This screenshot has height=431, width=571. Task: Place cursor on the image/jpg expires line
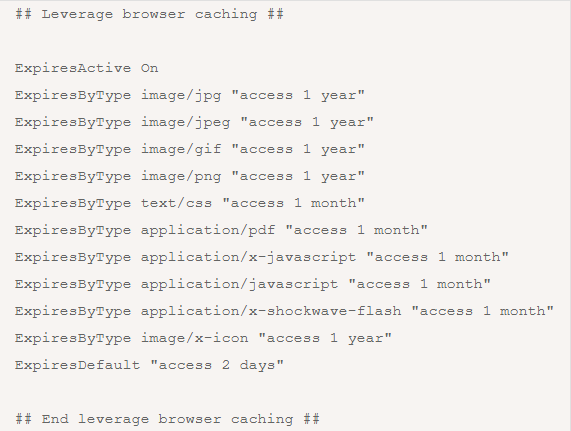point(190,96)
